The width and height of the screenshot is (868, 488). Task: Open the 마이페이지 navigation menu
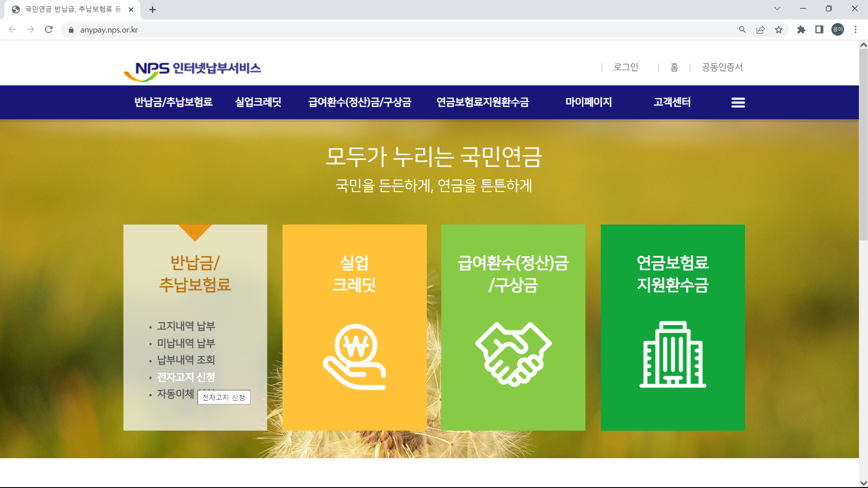(x=589, y=102)
